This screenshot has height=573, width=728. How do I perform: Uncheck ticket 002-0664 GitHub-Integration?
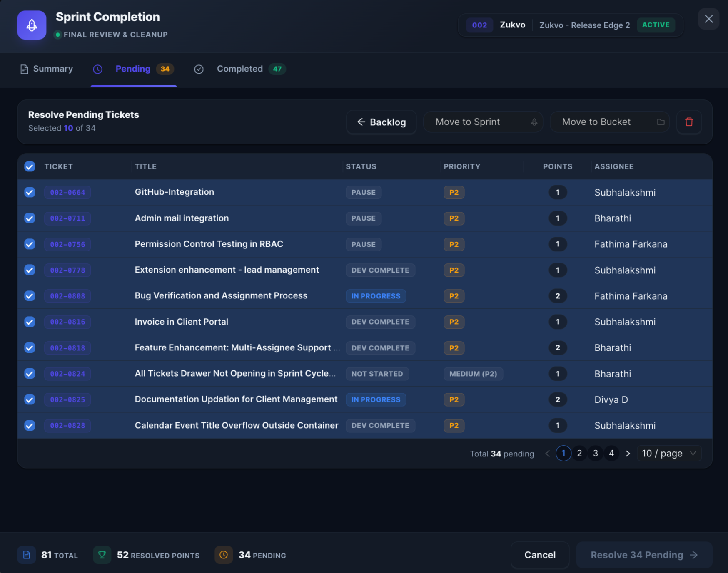point(30,192)
